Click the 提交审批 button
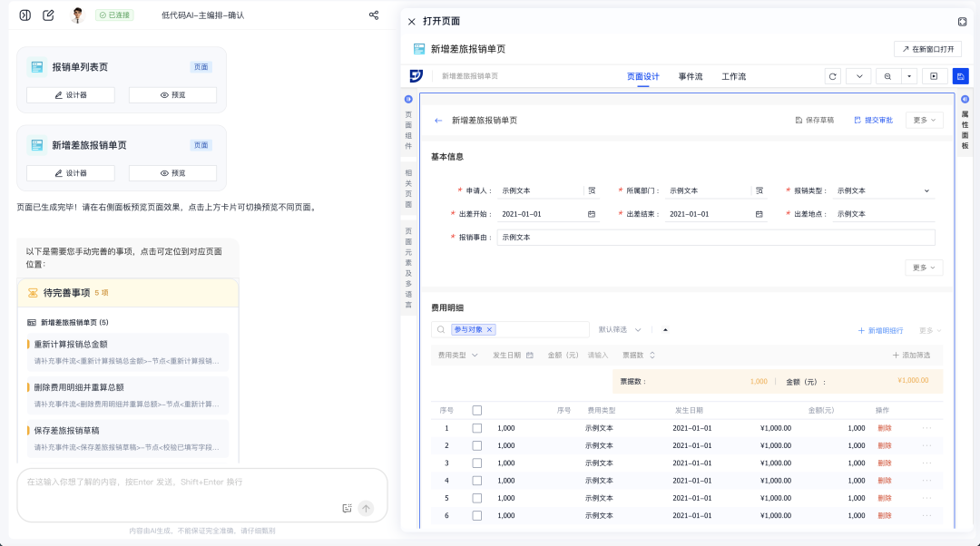This screenshot has height=546, width=980. [873, 120]
